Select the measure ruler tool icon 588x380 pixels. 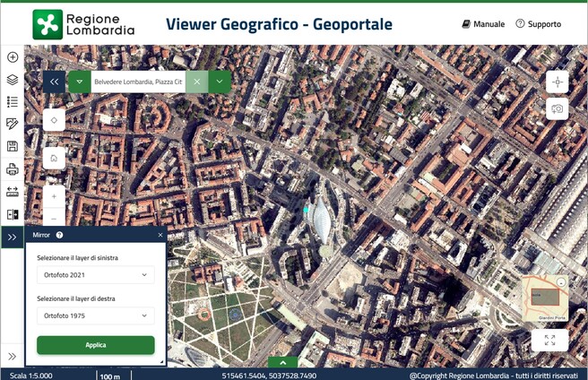[13, 192]
